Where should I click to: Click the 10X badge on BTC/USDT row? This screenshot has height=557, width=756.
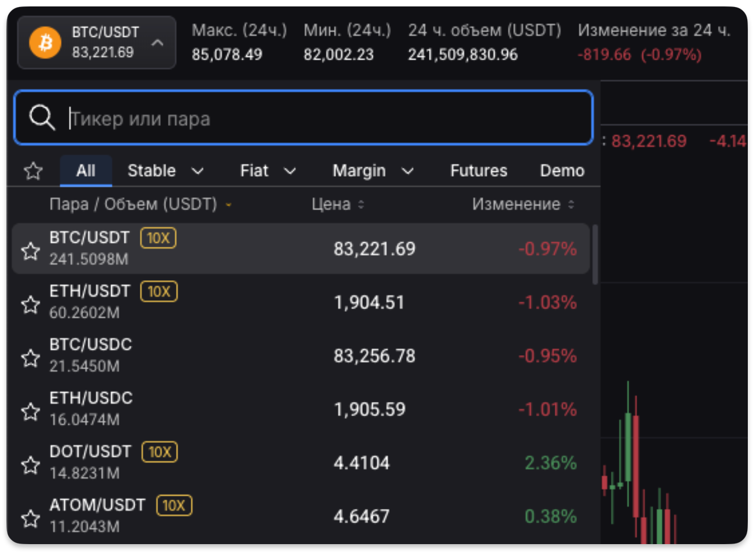[x=158, y=238]
